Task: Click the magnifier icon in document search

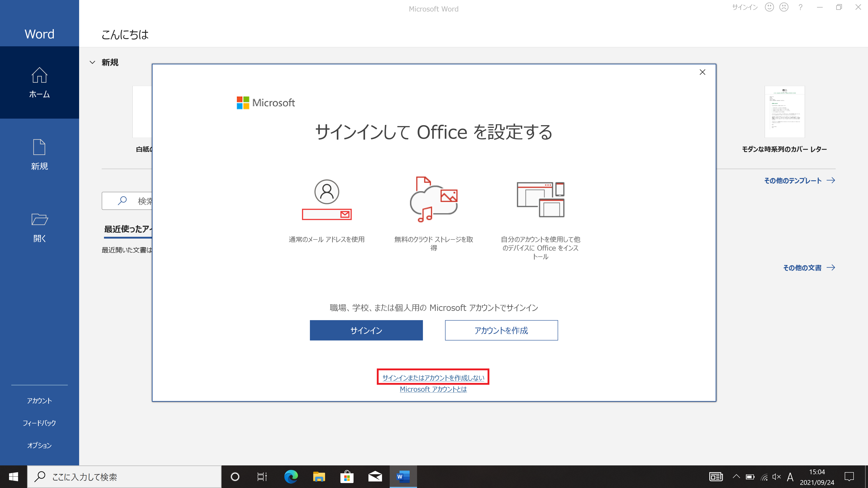Action: tap(122, 201)
